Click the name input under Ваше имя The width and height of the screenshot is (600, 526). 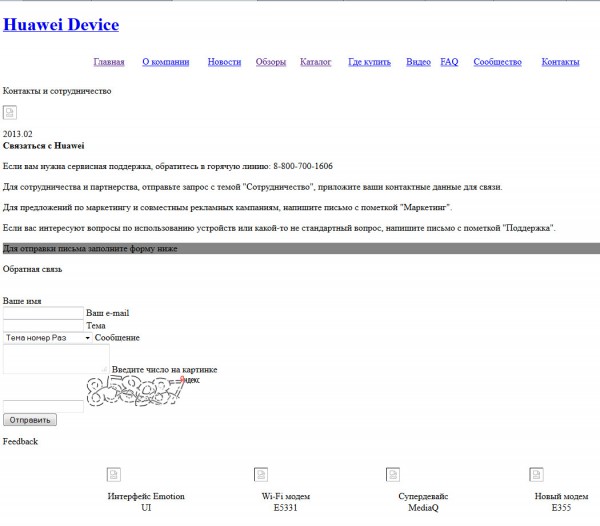43,313
